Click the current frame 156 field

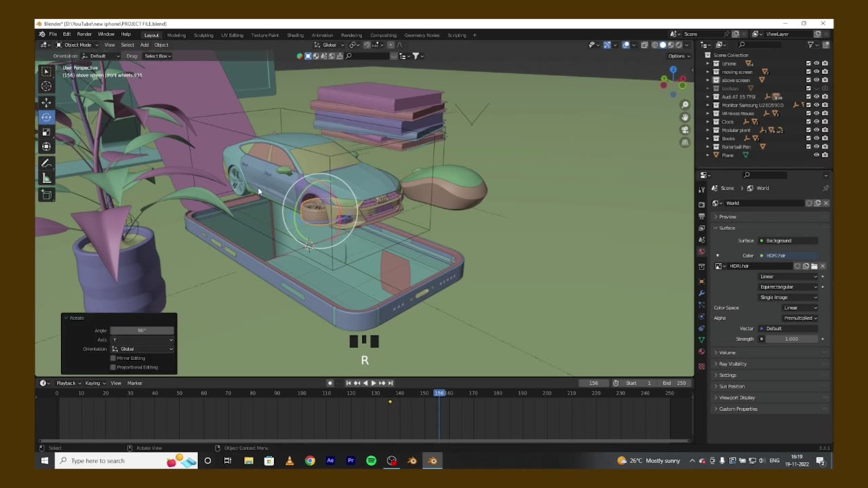[594, 383]
